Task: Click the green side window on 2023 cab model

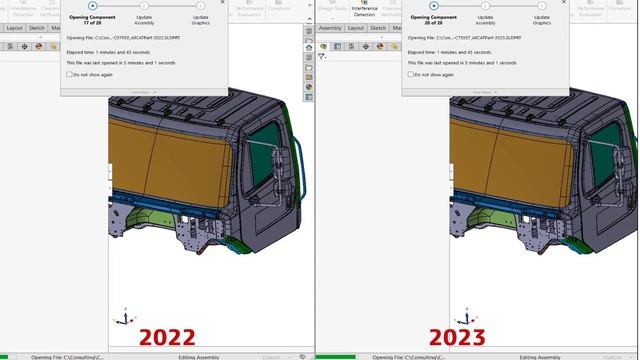Action: point(604,153)
